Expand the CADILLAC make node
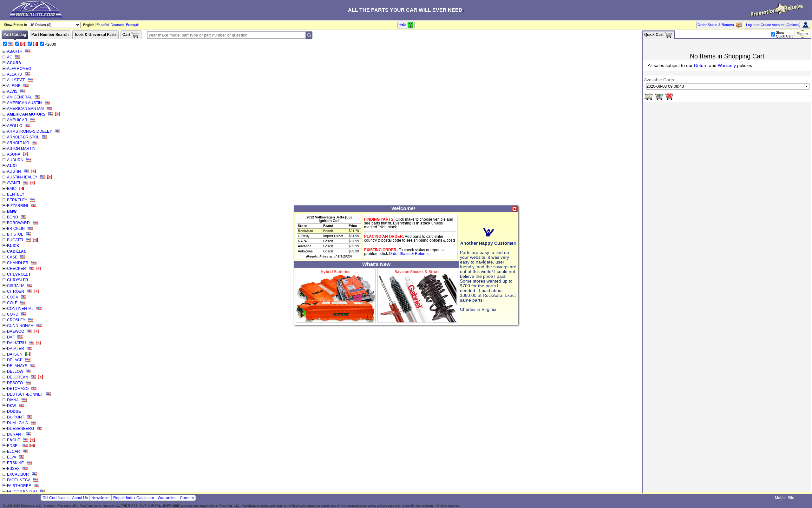 click(4, 251)
